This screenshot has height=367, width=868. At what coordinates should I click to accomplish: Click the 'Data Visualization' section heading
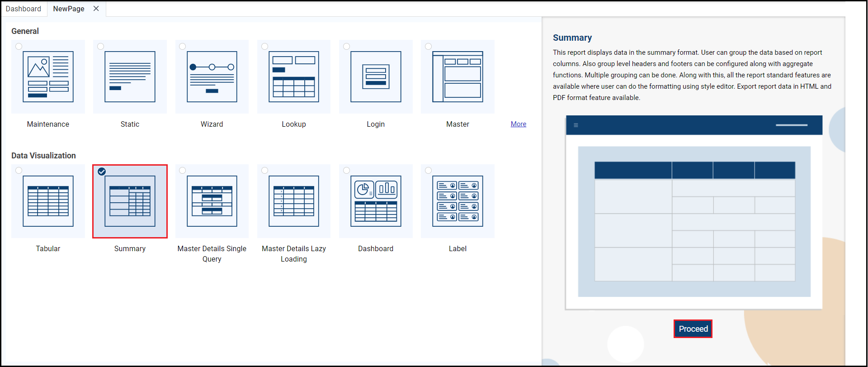point(43,156)
